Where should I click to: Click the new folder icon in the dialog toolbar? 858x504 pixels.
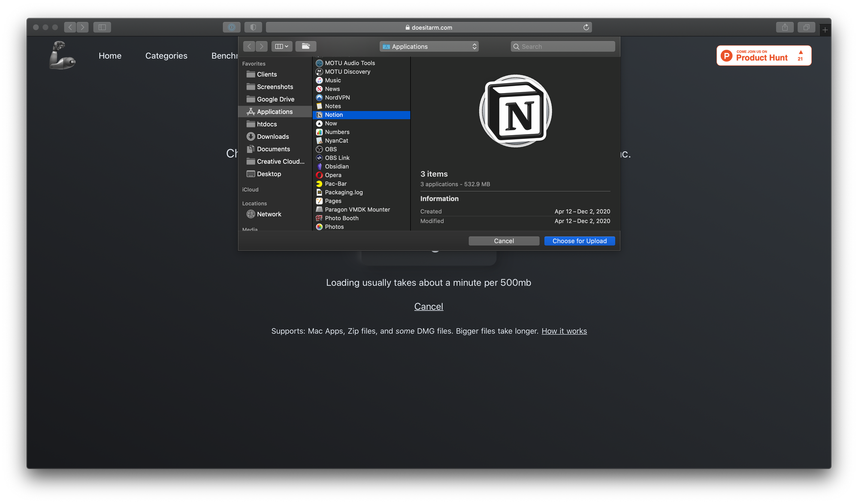306,46
